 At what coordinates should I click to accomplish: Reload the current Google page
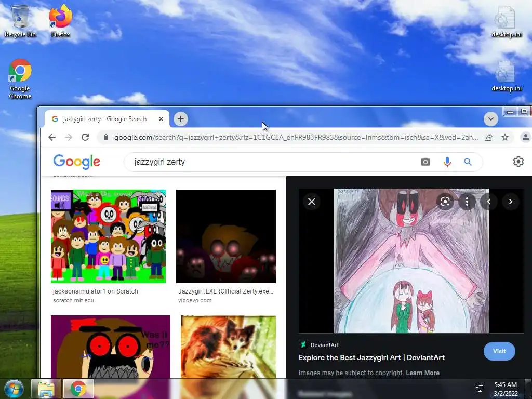85,137
